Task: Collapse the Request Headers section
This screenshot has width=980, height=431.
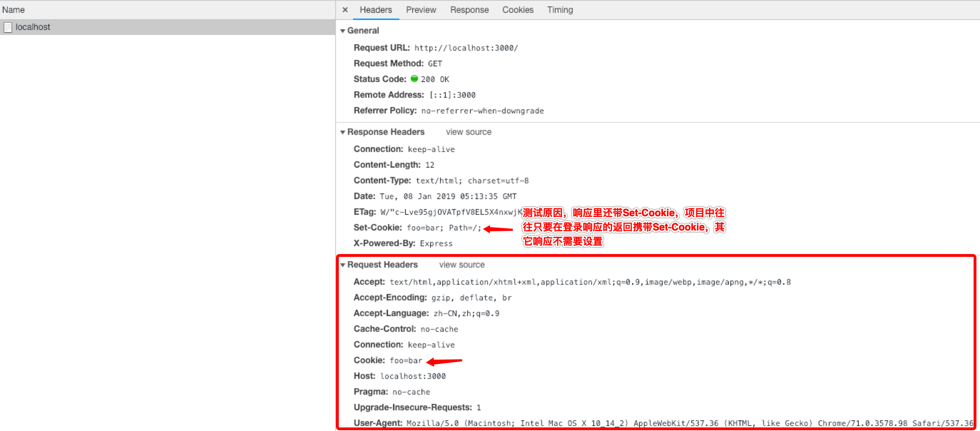Action: point(342,265)
